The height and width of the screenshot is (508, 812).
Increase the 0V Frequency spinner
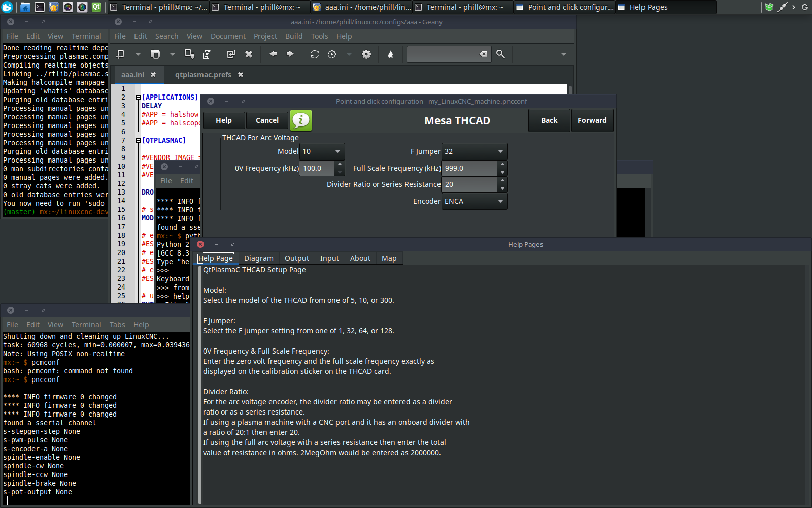click(340, 164)
